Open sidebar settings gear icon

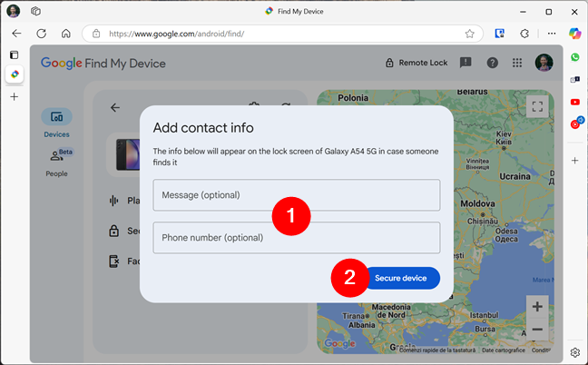pos(575,352)
